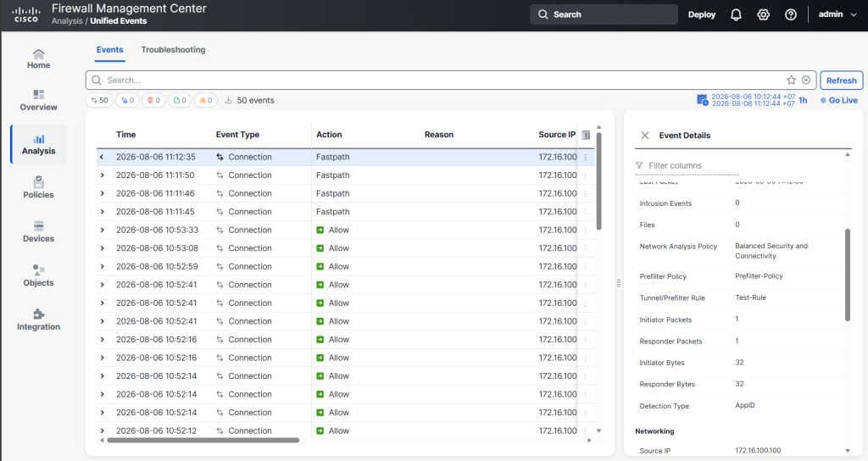Click the panel splitter handle beside Event Details
This screenshot has height=461, width=868.
618,283
